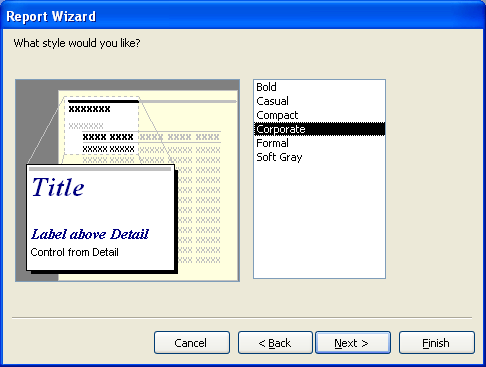486x367 pixels.
Task: Advance to the next wizard step
Action: pos(353,343)
